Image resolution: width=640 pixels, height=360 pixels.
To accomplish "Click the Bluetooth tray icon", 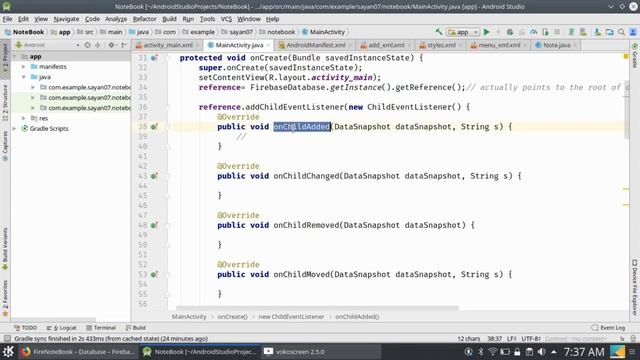I will 481,351.
